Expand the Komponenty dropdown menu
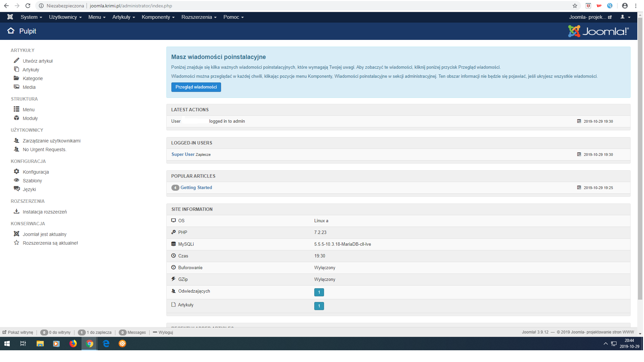644x362 pixels. 158,17
